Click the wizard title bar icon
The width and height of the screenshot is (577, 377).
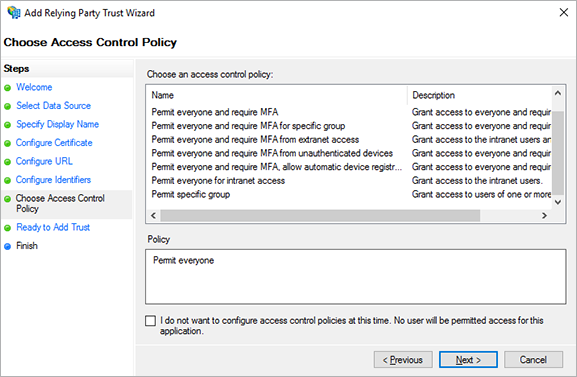tap(14, 13)
